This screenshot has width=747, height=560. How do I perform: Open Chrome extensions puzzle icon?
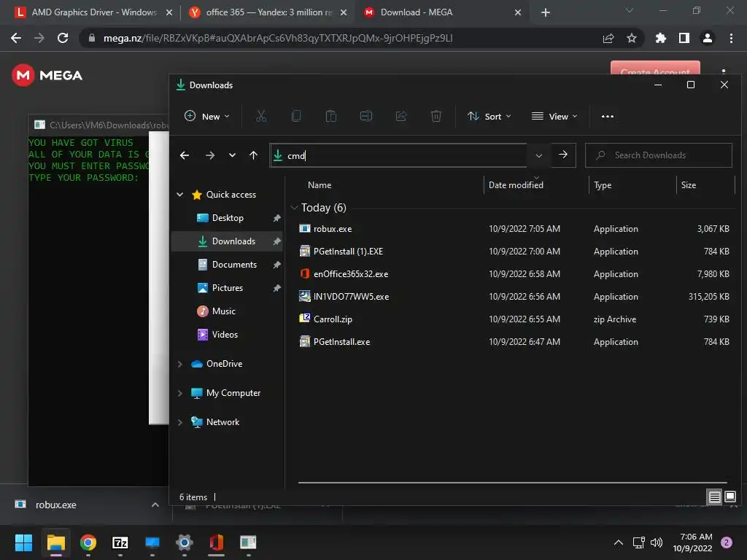[660, 38]
